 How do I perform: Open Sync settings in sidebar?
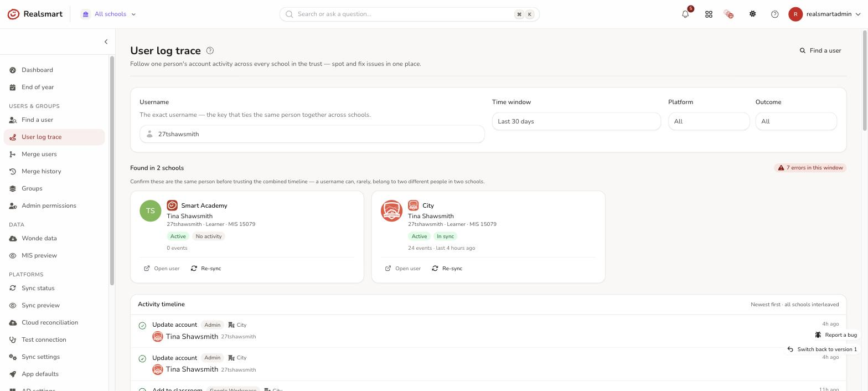[54, 357]
